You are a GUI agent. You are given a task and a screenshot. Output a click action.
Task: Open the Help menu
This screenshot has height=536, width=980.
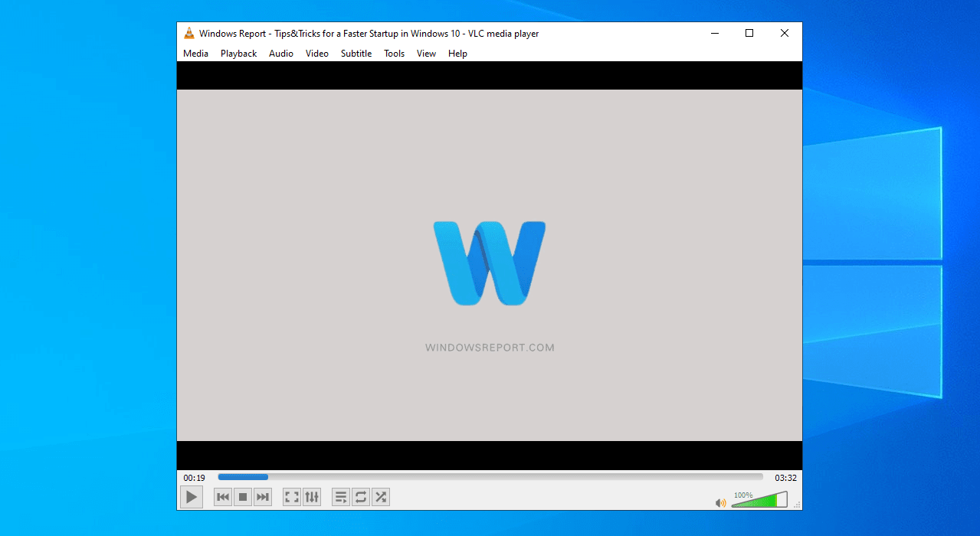tap(457, 54)
